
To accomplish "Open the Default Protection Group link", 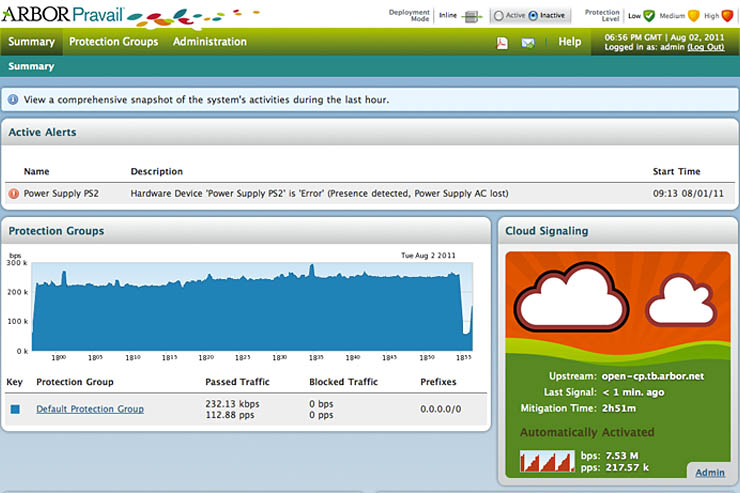I will [x=90, y=409].
